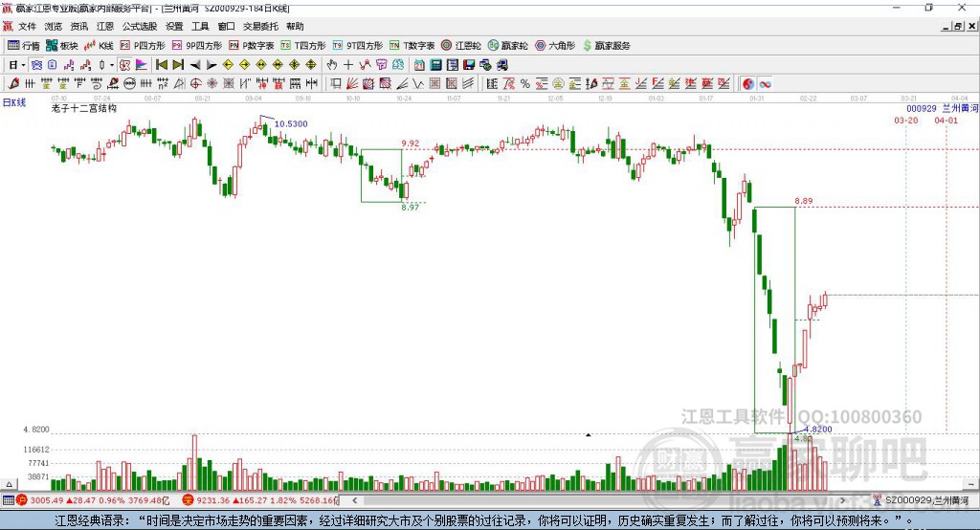Click the first yellow diamond arrow icon
The image size is (980, 530).
tap(228, 65)
